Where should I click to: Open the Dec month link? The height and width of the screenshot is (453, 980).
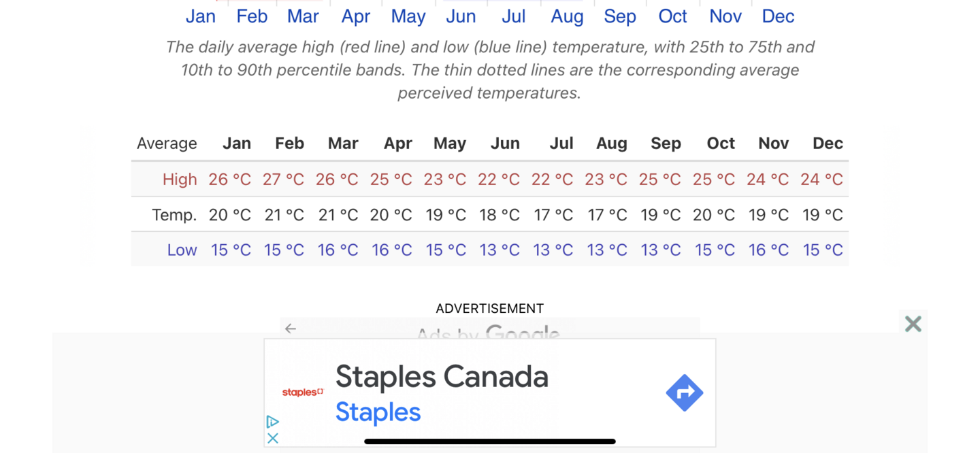(x=778, y=16)
